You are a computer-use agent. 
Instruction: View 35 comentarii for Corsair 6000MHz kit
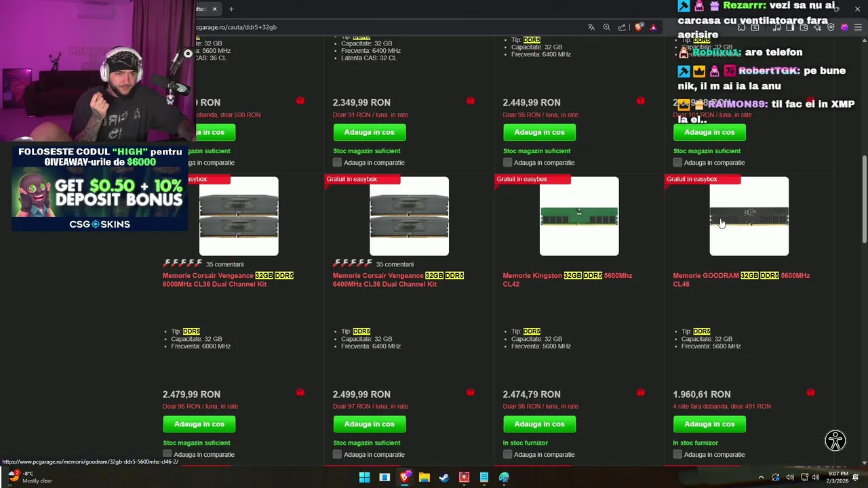[224, 264]
